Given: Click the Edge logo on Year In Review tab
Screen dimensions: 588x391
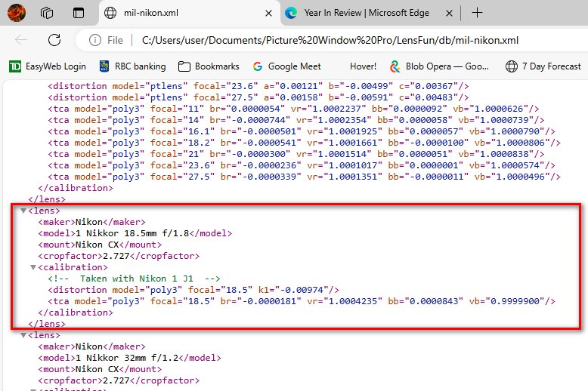Looking at the screenshot, I should point(291,13).
